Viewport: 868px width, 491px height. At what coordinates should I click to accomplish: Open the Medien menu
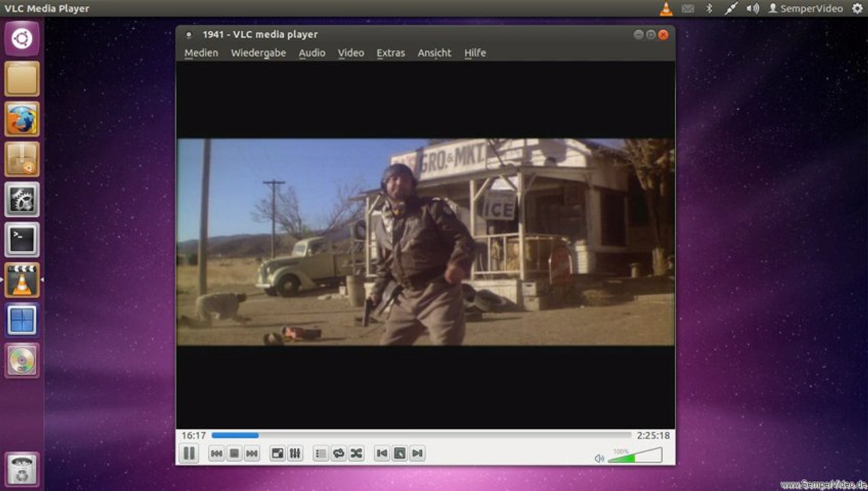click(x=201, y=53)
